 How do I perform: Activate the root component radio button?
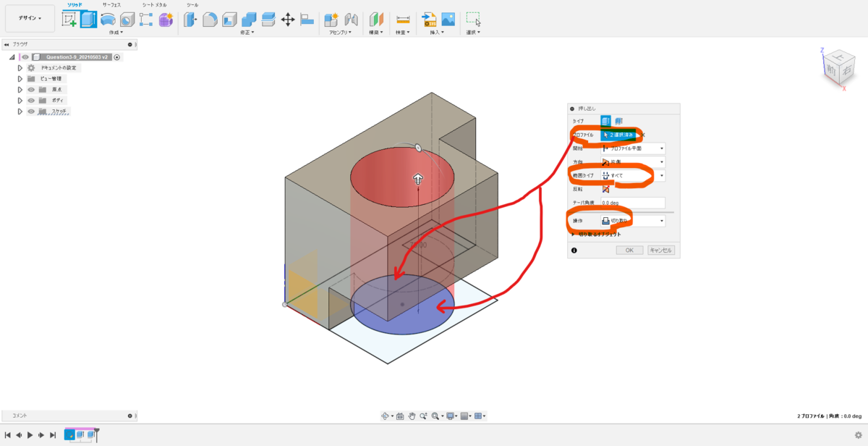tap(117, 56)
